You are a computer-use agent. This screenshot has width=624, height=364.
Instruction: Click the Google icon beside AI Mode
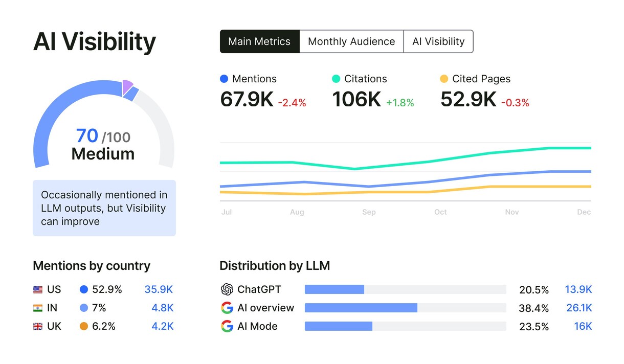(227, 326)
